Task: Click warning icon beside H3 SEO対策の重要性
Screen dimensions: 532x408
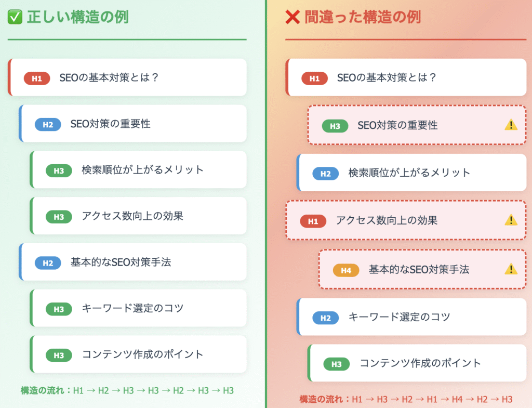Action: point(511,125)
